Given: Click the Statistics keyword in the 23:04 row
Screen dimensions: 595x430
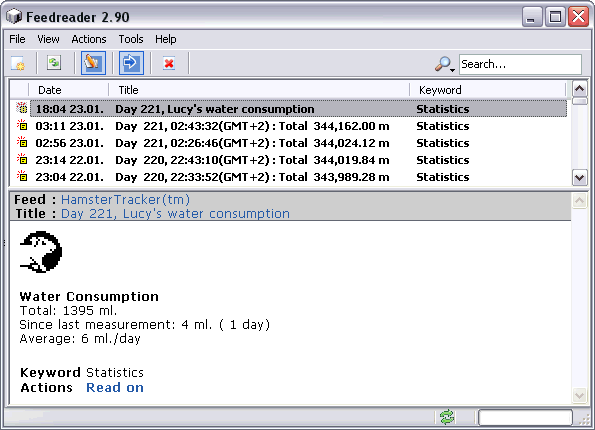Looking at the screenshot, I should 442,177.
